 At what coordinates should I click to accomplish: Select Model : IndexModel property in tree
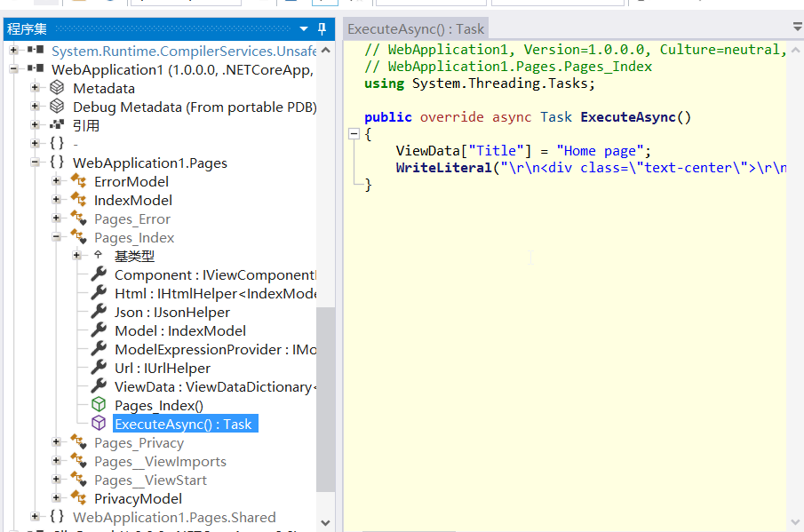pyautogui.click(x=179, y=330)
